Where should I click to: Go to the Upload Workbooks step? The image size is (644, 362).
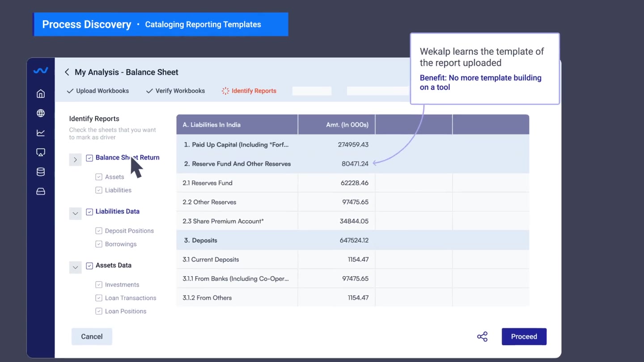pos(97,91)
